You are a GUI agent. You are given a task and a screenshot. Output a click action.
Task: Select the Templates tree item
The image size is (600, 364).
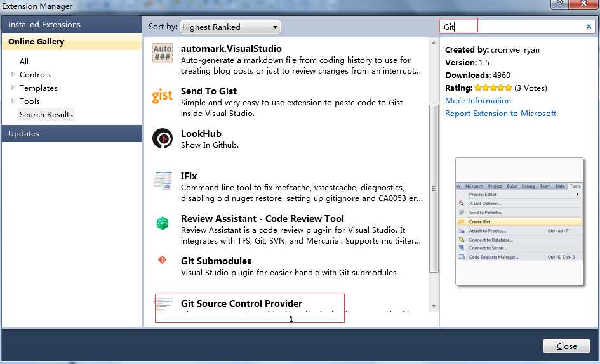(39, 88)
